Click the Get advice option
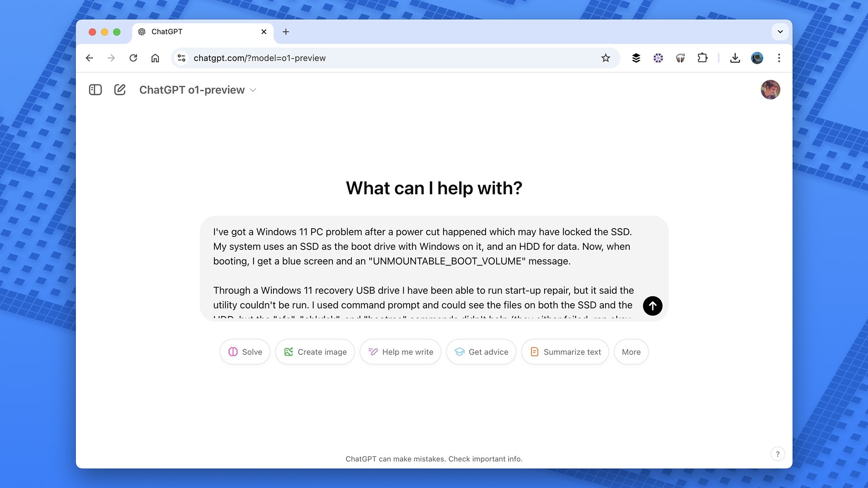This screenshot has width=868, height=488. (x=481, y=352)
